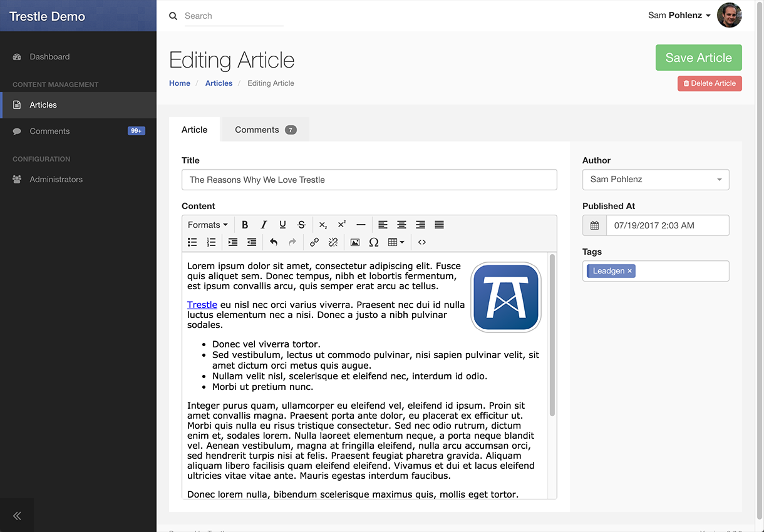Insert image icon in toolbar
764x532 pixels.
coord(355,242)
